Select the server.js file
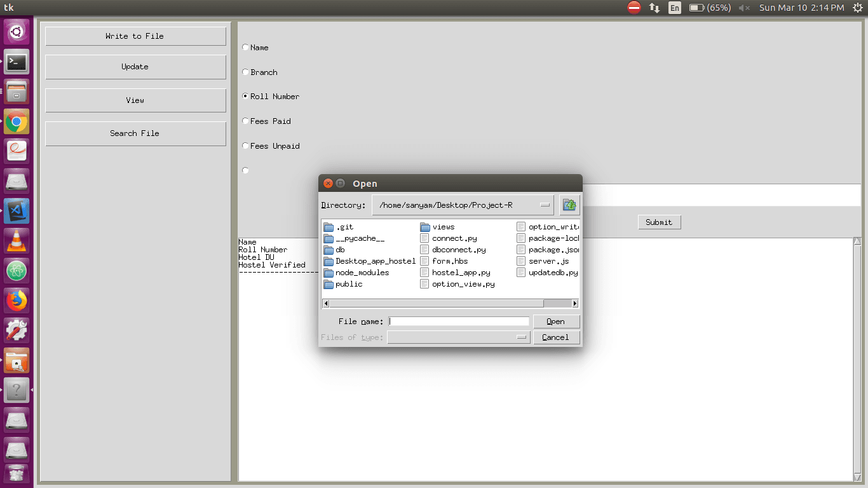 (x=543, y=261)
